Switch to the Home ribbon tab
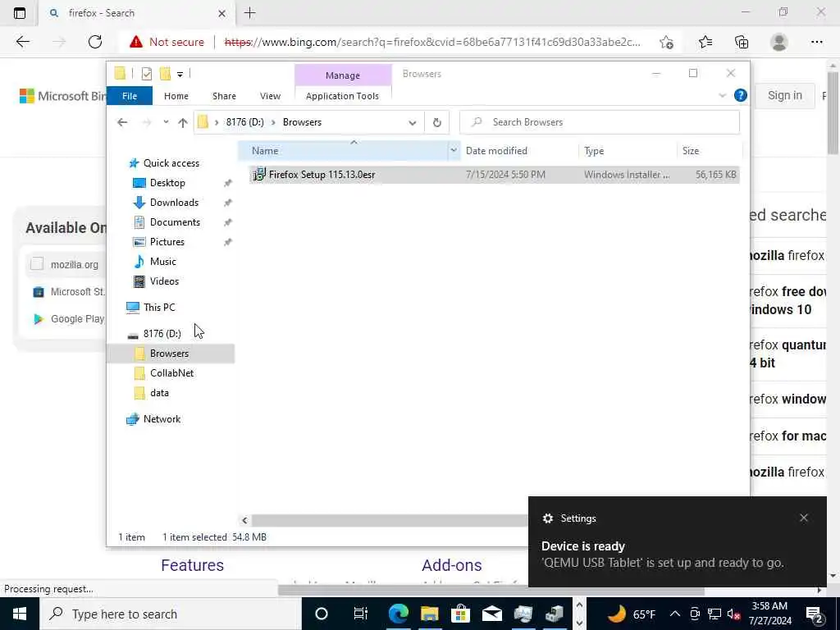Viewport: 840px width, 630px height. click(x=176, y=96)
